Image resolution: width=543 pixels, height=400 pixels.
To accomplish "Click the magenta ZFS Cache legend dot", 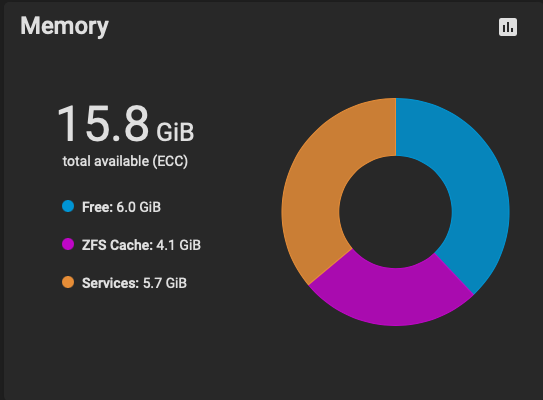I will click(x=68, y=244).
